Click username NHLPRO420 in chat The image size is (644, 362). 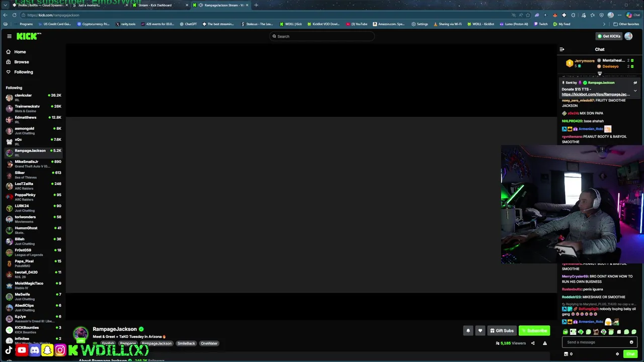(x=572, y=121)
